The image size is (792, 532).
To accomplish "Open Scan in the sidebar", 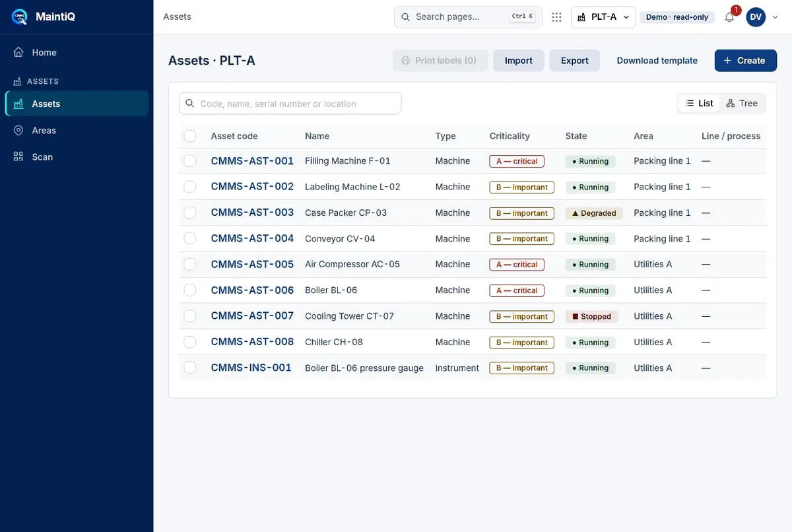I will (x=77, y=157).
